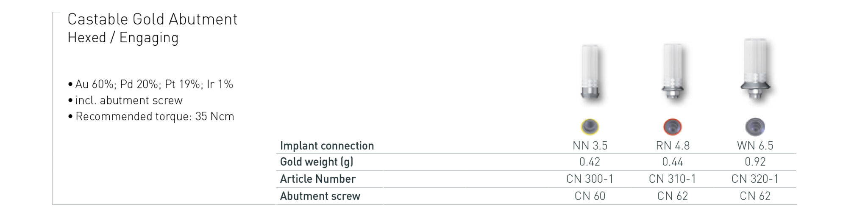Screen dimensions: 868x217
Task: Click the Article Number row label
Action: click(317, 179)
